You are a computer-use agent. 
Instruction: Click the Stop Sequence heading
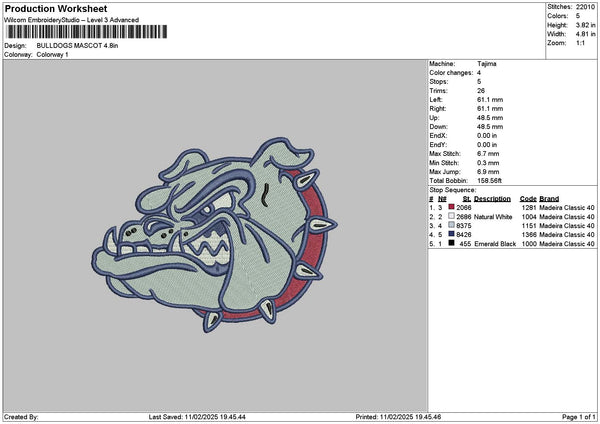452,189
